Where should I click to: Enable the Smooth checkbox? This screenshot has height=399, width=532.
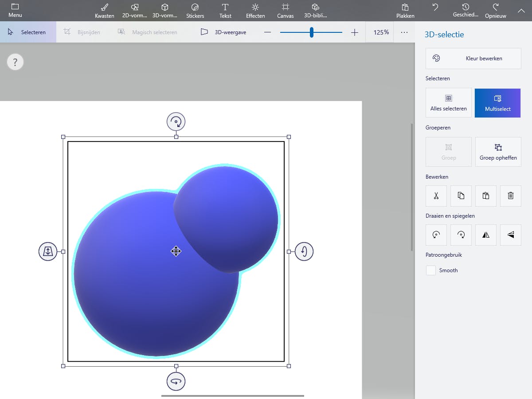point(431,270)
